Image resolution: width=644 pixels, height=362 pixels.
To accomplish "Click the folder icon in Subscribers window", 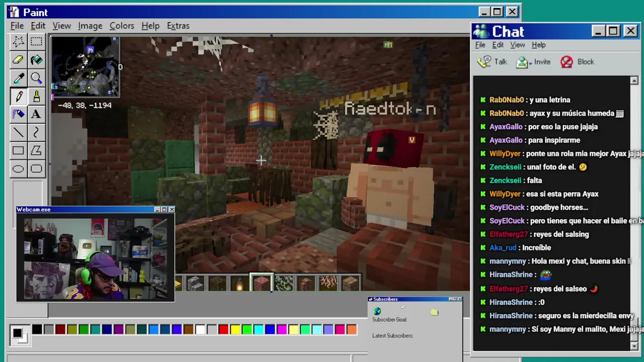I will pyautogui.click(x=434, y=312).
